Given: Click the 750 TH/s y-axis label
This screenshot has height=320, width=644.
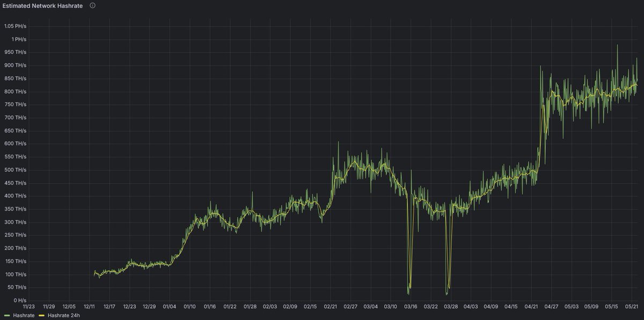Looking at the screenshot, I should 16,104.
